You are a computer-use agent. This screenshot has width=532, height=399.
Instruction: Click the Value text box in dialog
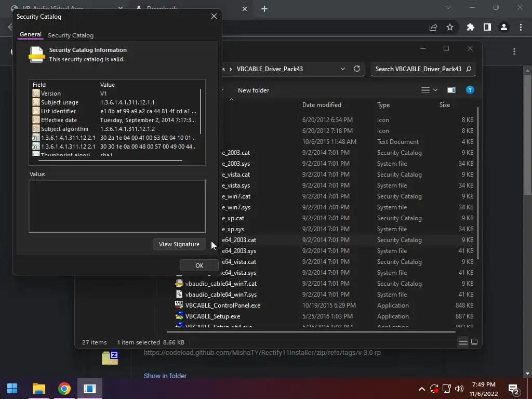117,206
